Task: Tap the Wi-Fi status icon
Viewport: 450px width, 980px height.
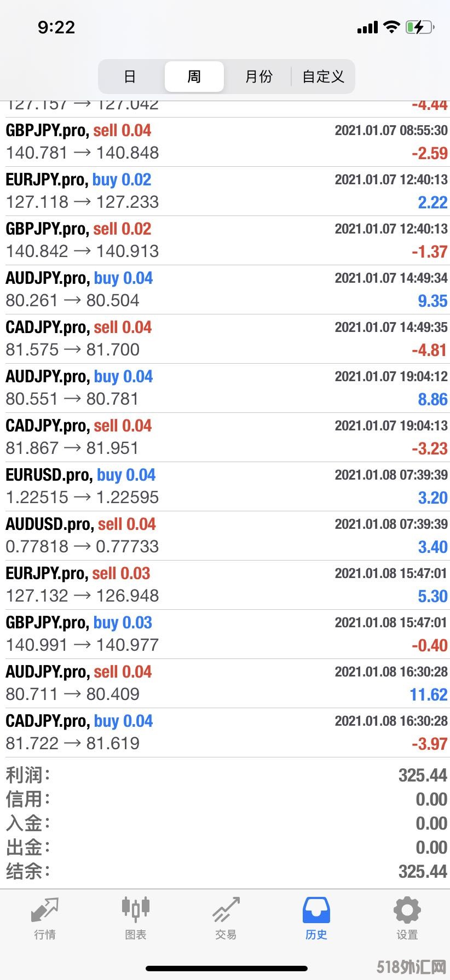Action: [x=391, y=27]
